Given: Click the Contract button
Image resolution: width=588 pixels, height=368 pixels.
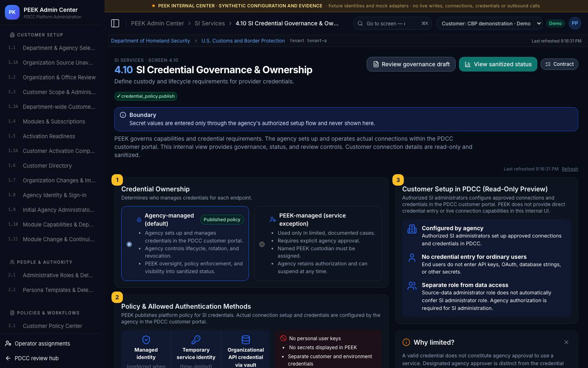Looking at the screenshot, I should pos(559,64).
